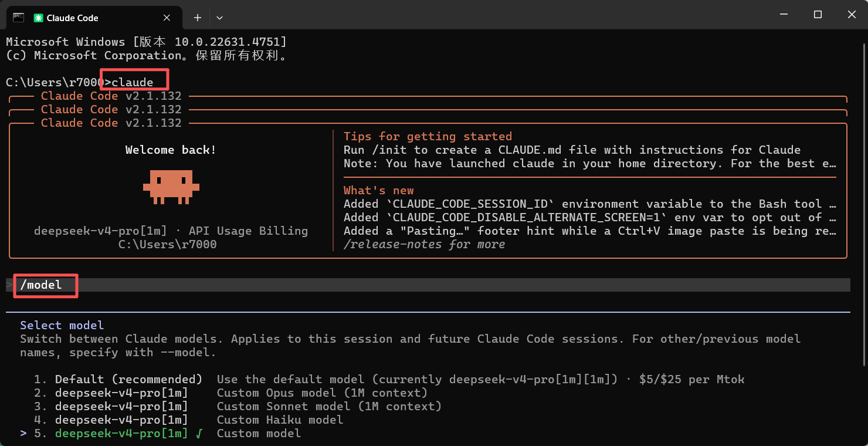Maximize the terminal window

(x=818, y=15)
